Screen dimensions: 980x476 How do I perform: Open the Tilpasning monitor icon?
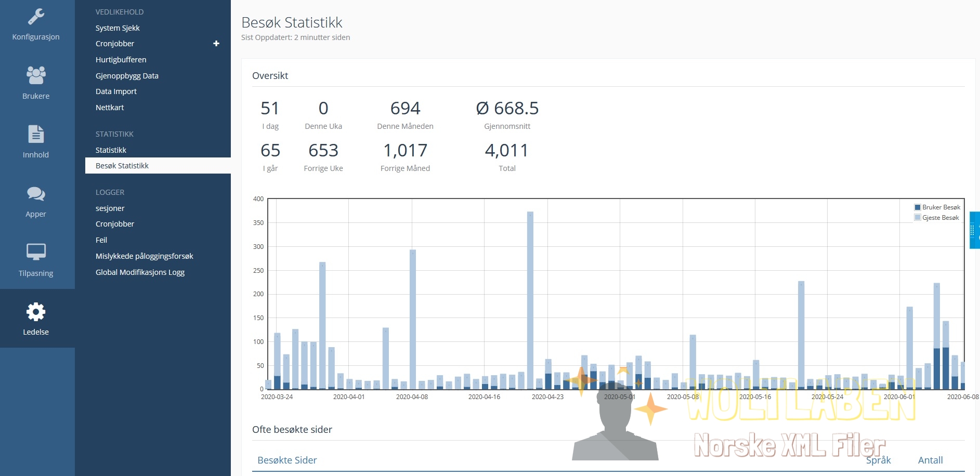[x=36, y=253]
